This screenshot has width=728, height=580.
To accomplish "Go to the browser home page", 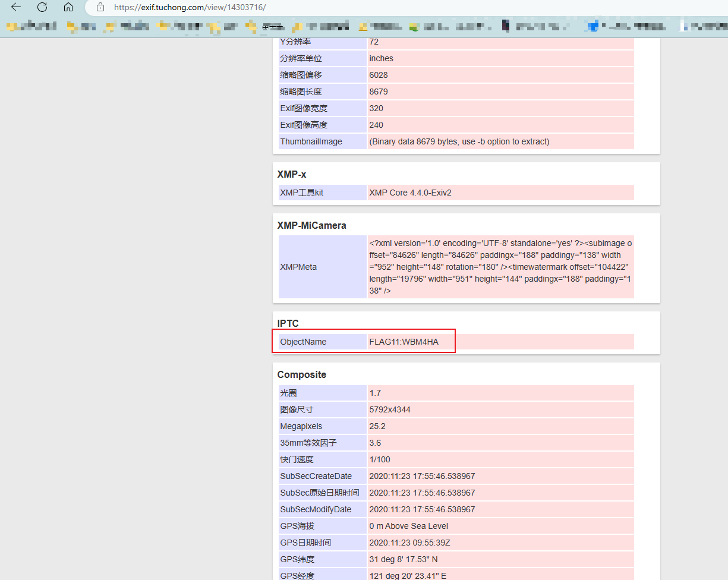I will pos(68,7).
